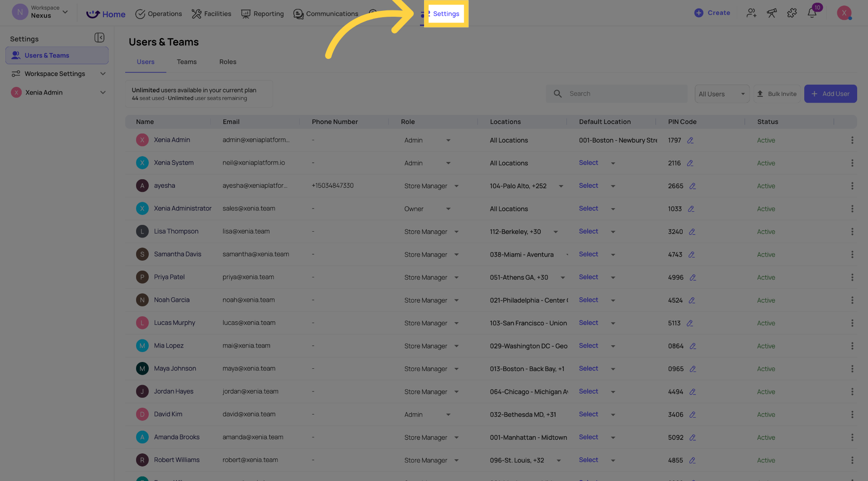Switch to the Teams tab
This screenshot has height=481, width=868.
click(x=187, y=62)
